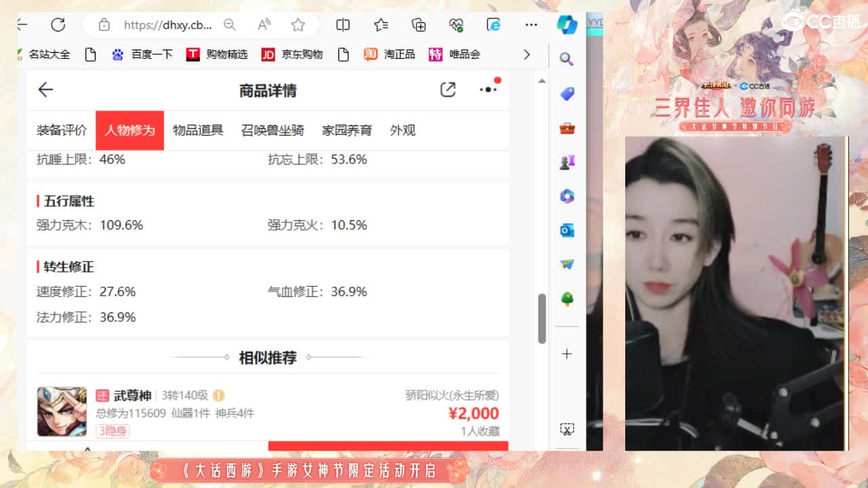This screenshot has width=868, height=488.
Task: Launch the Drop paper-plane sidebar icon
Action: (x=567, y=264)
